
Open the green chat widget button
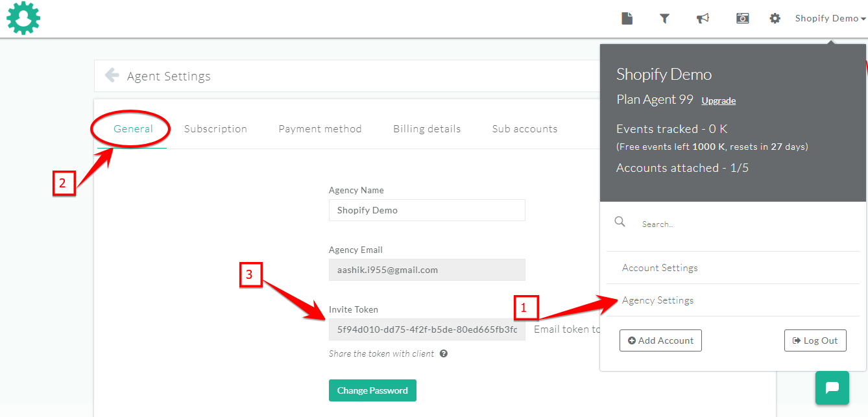point(832,388)
